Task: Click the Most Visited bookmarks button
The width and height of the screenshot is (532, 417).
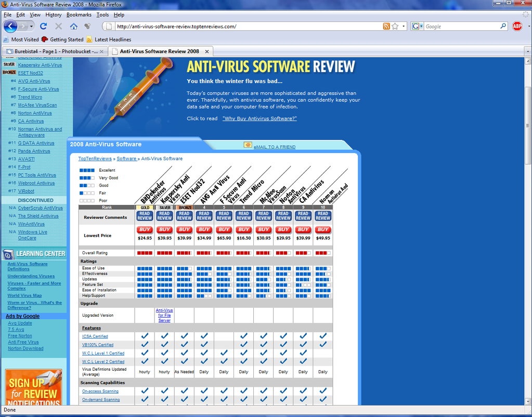Action: tap(21, 40)
